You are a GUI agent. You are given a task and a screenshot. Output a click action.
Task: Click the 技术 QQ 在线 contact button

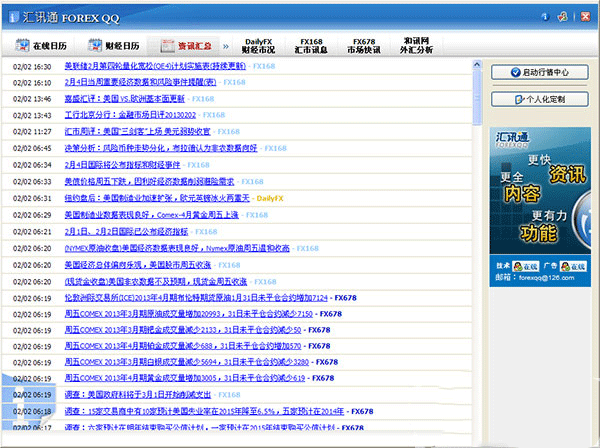(526, 266)
